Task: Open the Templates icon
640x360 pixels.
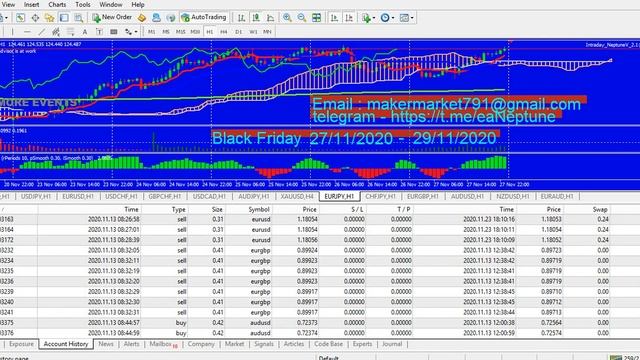Action: (x=404, y=18)
